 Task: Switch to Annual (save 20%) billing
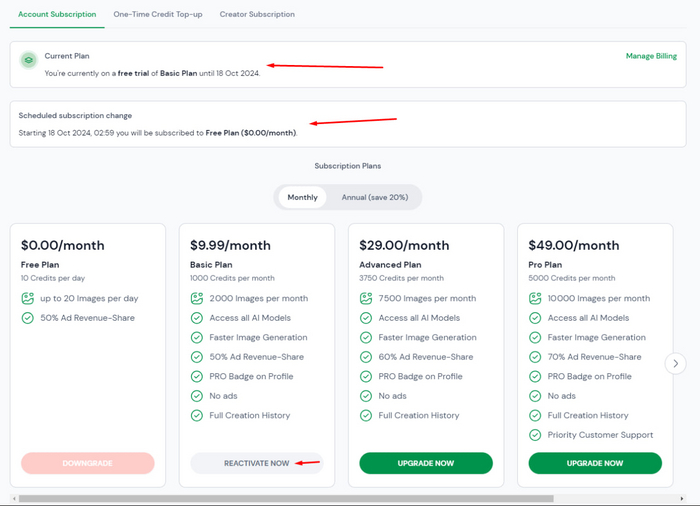pos(374,197)
